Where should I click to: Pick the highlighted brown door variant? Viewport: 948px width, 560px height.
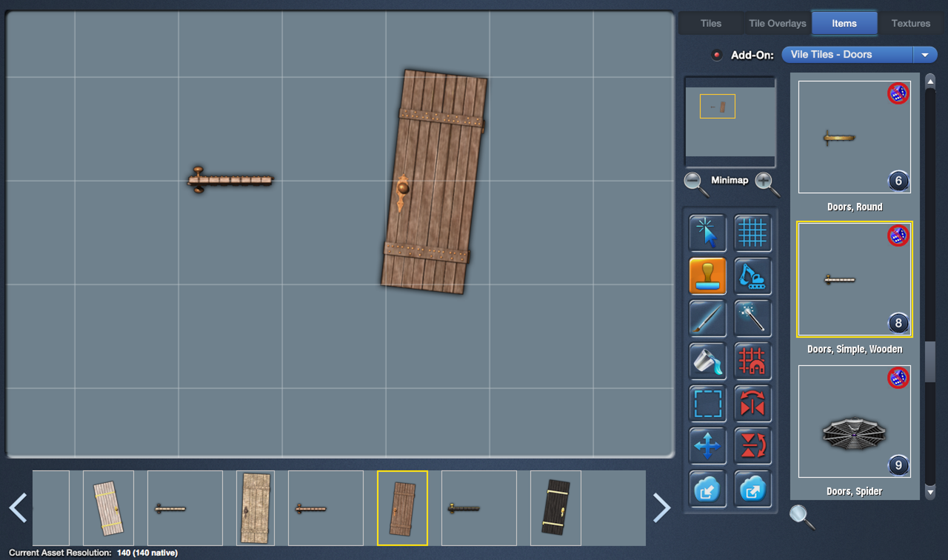(402, 508)
